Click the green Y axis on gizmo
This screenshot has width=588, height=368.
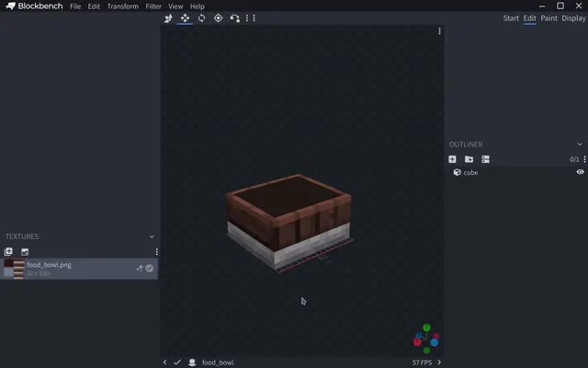(426, 328)
